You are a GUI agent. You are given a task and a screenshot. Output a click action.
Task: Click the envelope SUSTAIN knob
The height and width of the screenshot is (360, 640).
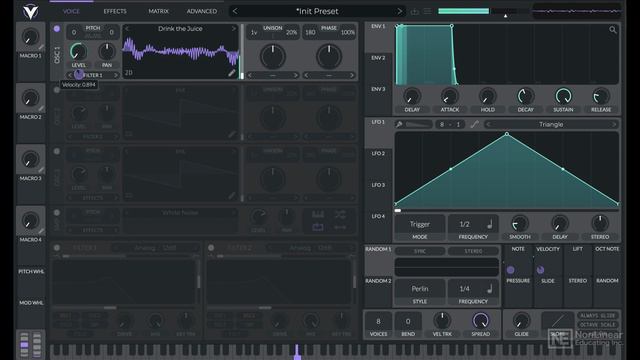(x=563, y=96)
